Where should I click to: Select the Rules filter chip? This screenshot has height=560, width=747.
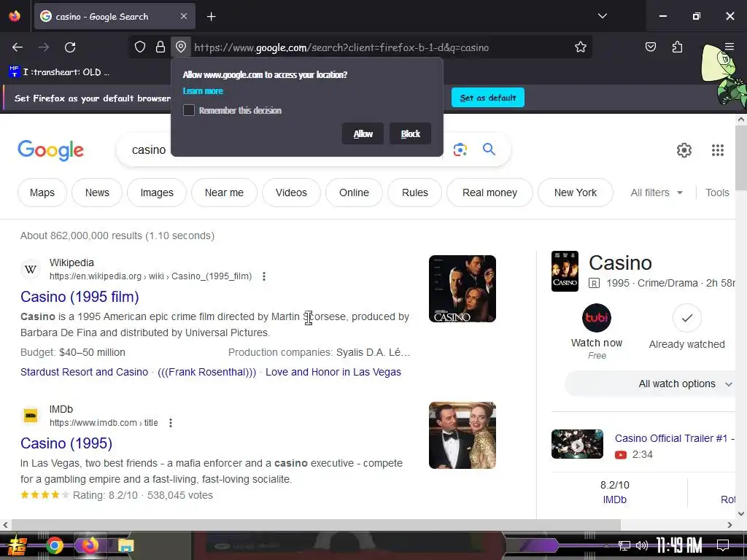click(415, 192)
